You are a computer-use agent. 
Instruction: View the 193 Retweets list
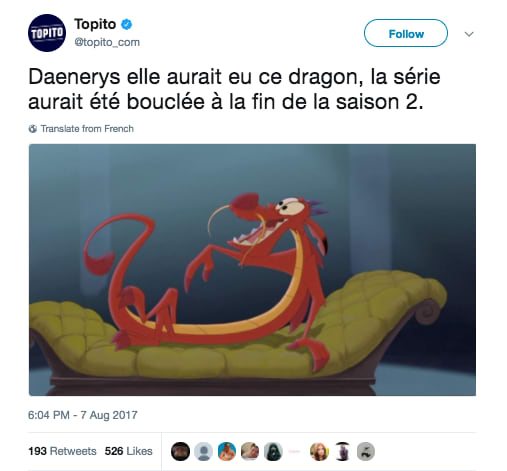click(x=62, y=451)
